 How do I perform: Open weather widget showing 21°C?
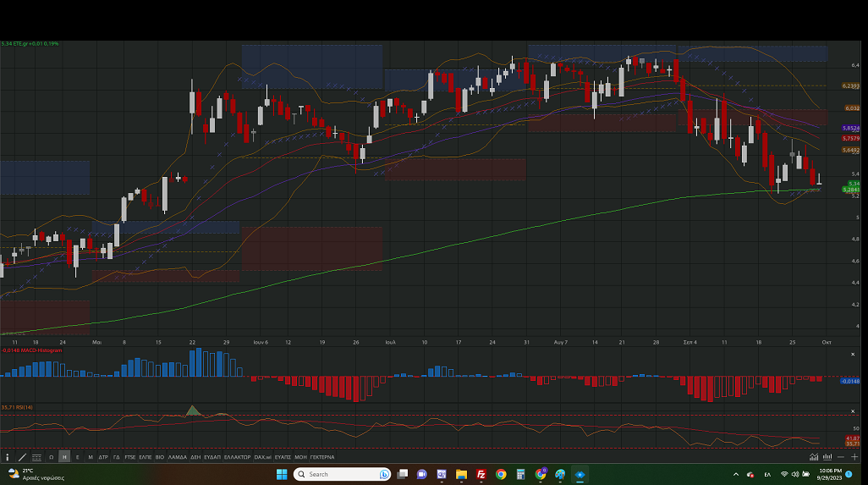click(36, 474)
